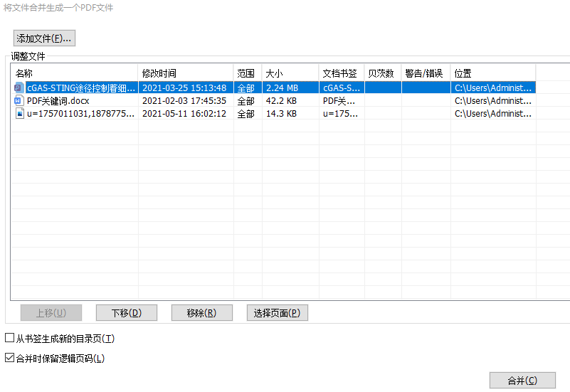The width and height of the screenshot is (570, 392).
Task: Open 选择页面 page selection
Action: 278,313
